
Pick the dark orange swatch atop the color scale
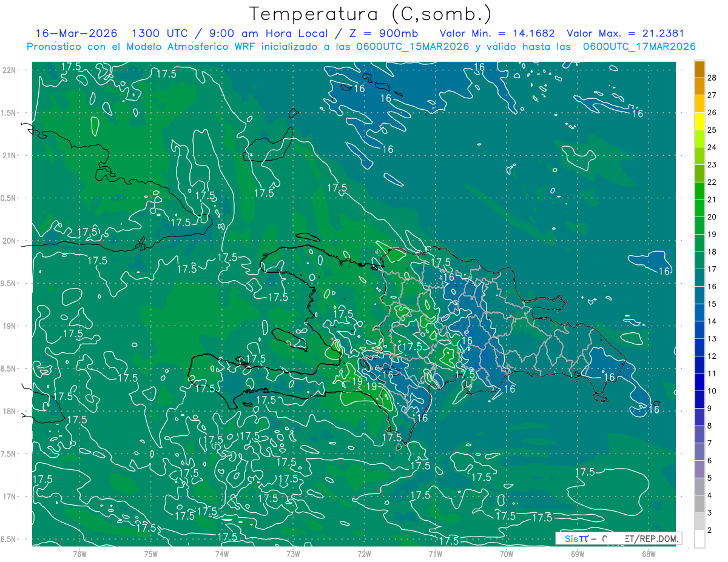click(x=699, y=69)
